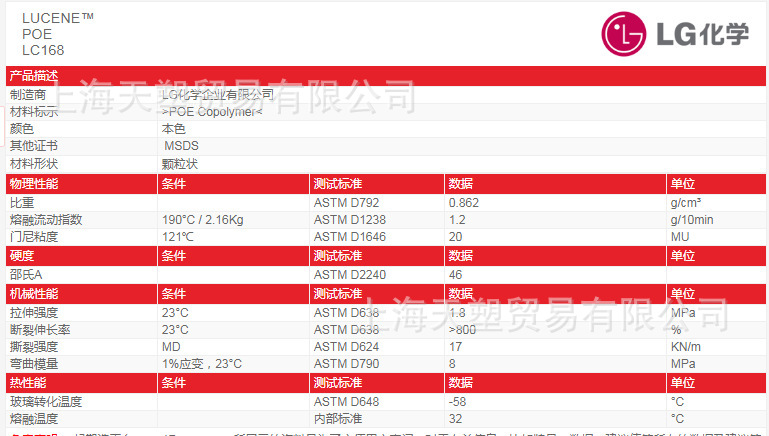Image resolution: width=769 pixels, height=436 pixels.
Task: Select flexural modulus value 8
Action: [x=452, y=364]
